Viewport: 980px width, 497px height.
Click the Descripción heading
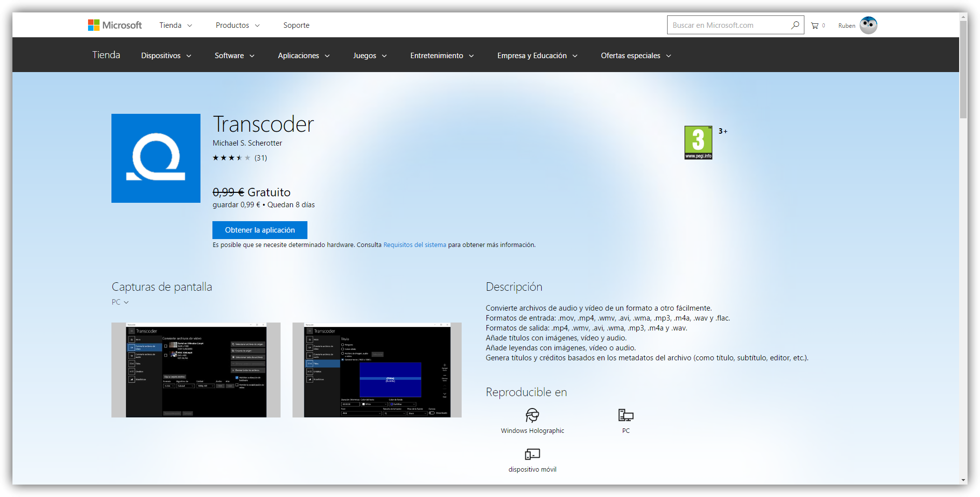pos(514,287)
